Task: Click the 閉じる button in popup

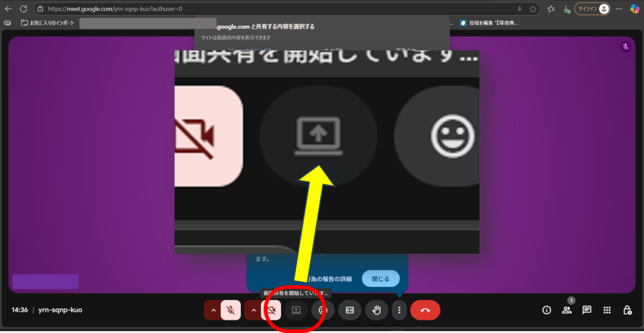Action: click(380, 279)
